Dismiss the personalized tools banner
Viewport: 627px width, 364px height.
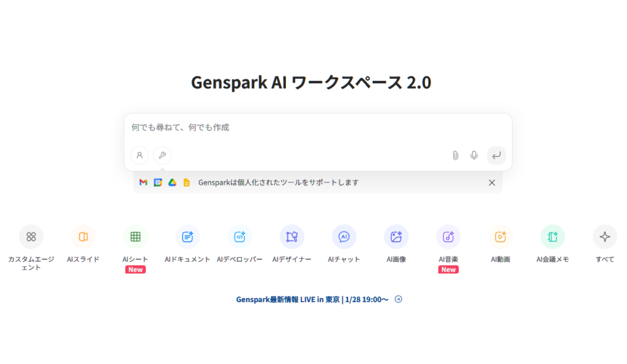492,182
